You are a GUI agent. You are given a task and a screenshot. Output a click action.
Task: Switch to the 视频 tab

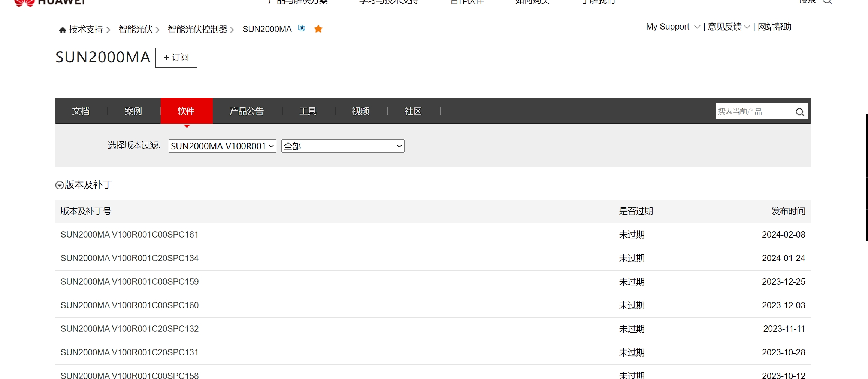pyautogui.click(x=361, y=111)
